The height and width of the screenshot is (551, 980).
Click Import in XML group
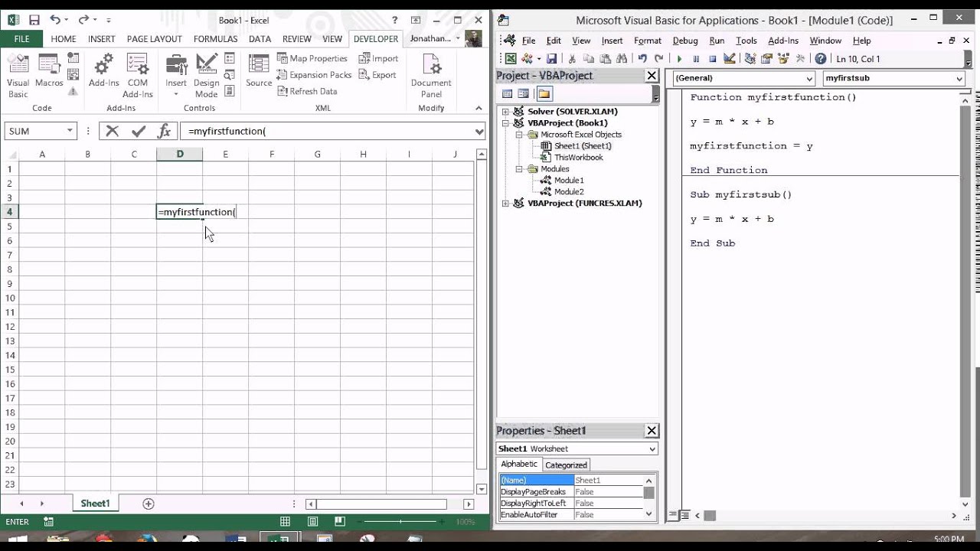(379, 58)
